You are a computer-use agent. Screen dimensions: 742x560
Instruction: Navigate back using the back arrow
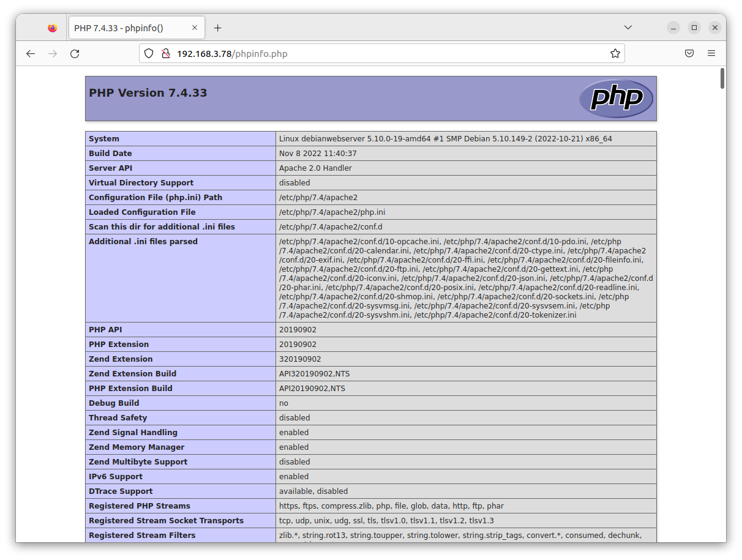coord(31,53)
